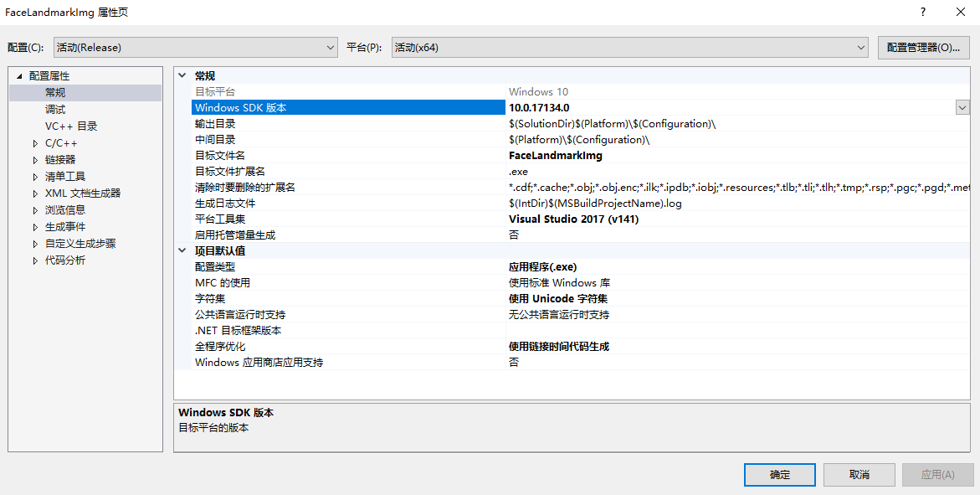Expand the 代码分析 tree node
This screenshot has height=495, width=980.
click(35, 260)
